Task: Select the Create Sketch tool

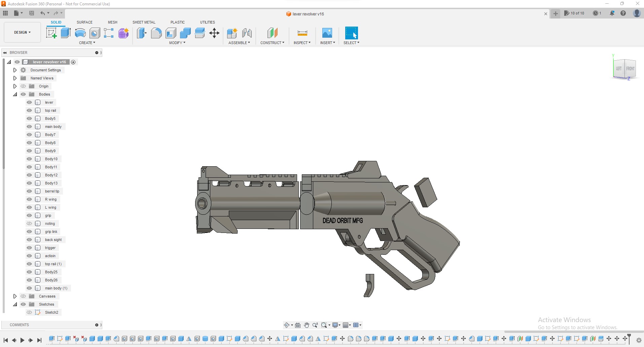Action: (51, 33)
